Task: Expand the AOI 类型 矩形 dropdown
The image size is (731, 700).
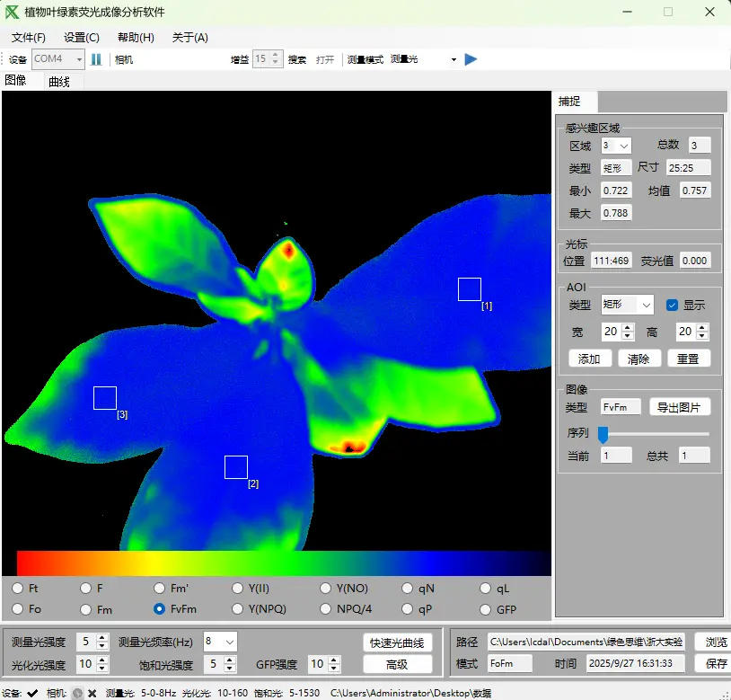Action: (627, 306)
